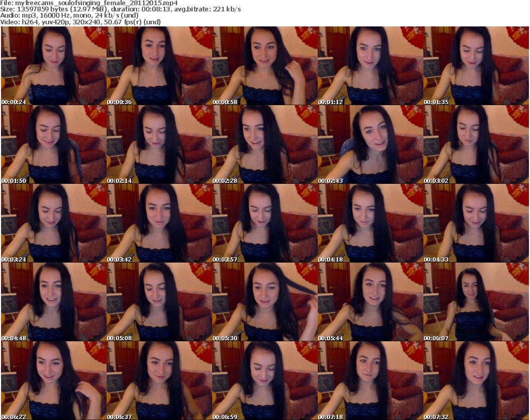530x420 pixels.
Task: View the thumbnail labeled 00:06:37
Action: pos(159,381)
